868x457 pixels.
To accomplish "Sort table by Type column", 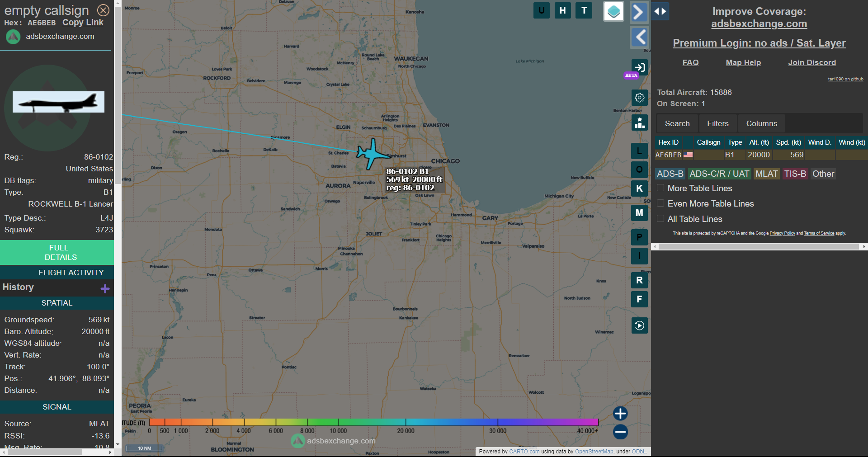I will coord(735,142).
